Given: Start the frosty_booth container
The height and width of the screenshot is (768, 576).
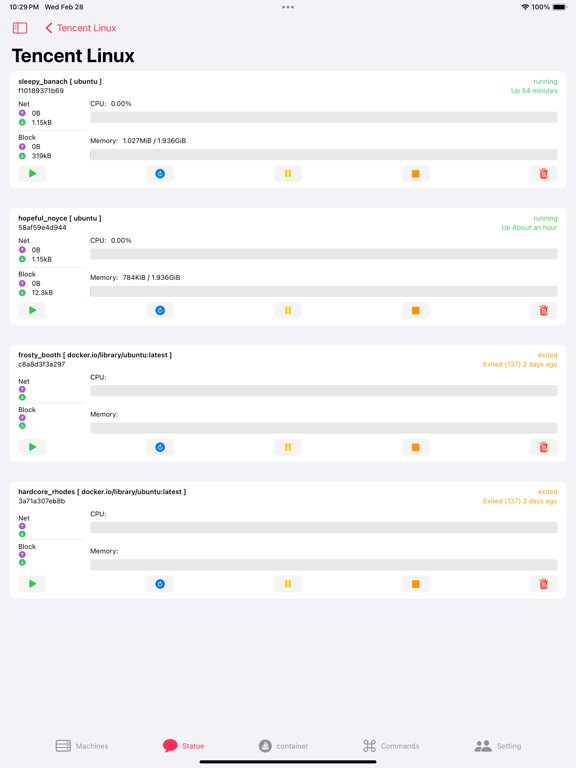Looking at the screenshot, I should [32, 447].
